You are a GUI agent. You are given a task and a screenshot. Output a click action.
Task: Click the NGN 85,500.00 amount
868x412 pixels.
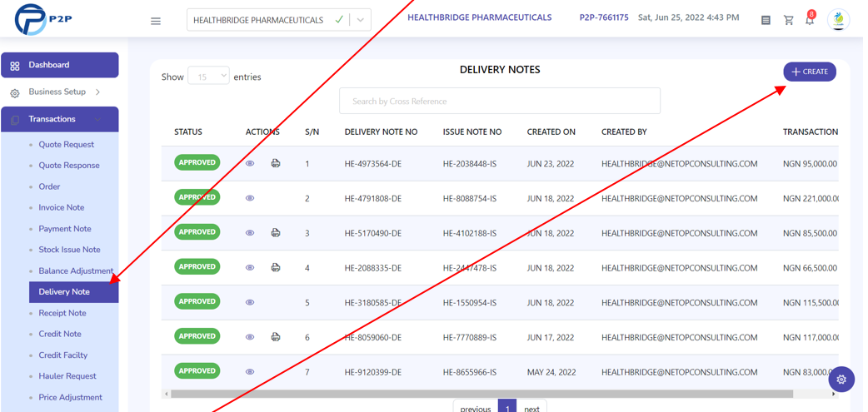point(810,233)
